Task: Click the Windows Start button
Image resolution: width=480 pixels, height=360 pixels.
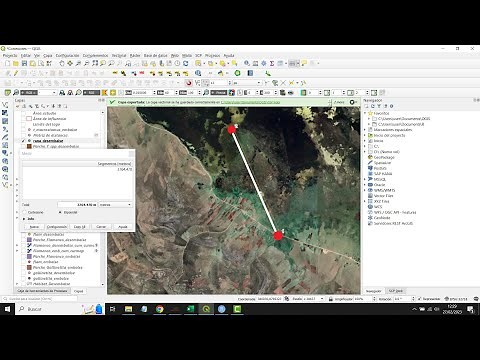Action: (7, 309)
